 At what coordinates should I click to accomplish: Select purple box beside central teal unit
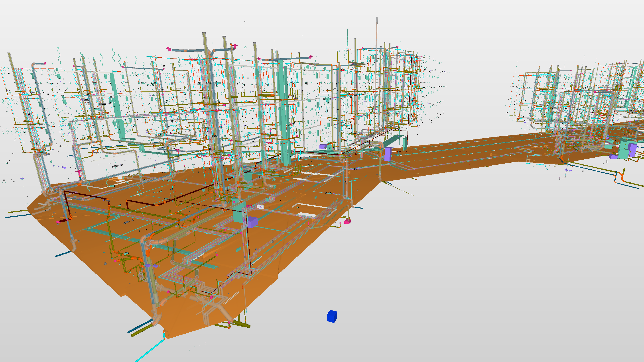[x=252, y=222]
